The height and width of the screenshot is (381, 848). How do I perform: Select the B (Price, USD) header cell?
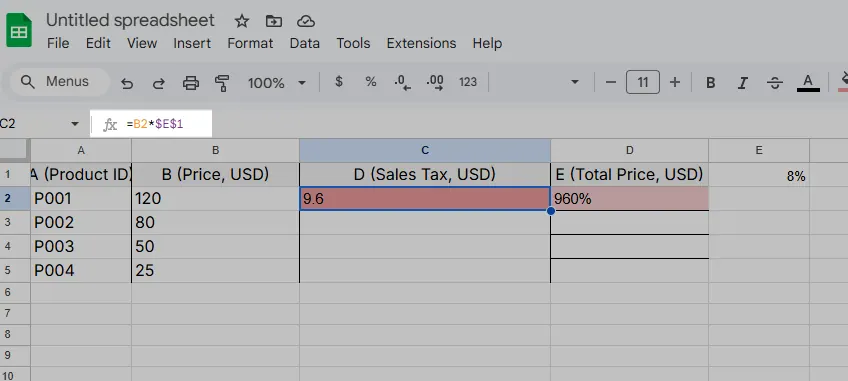point(215,175)
